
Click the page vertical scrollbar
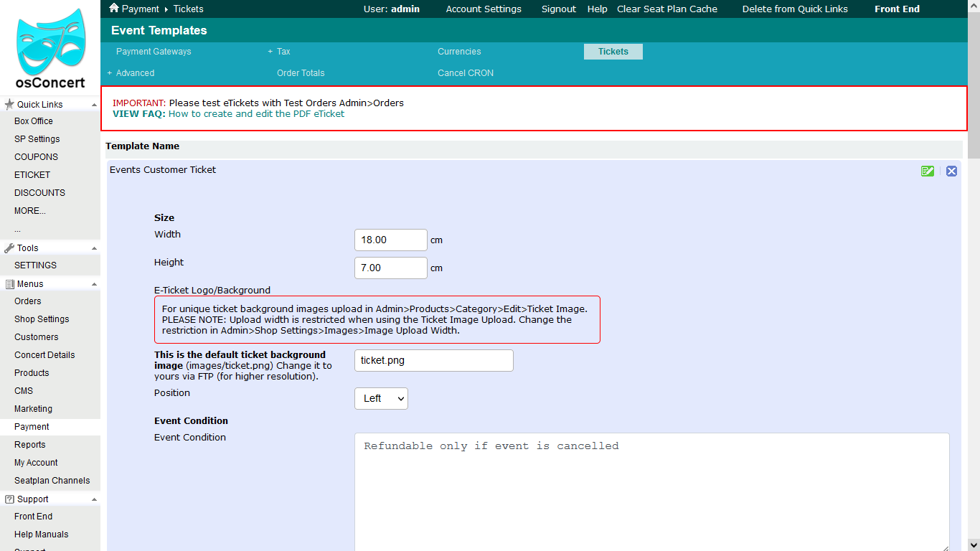[974, 287]
